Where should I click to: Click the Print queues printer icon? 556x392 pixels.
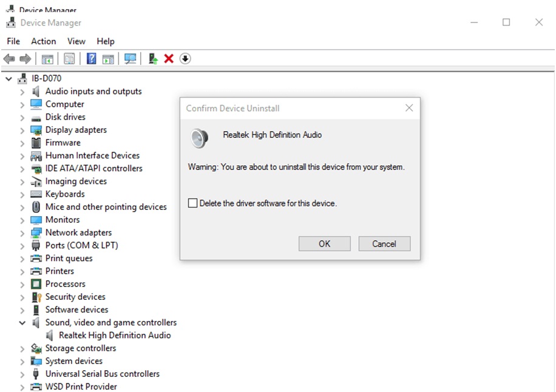36,259
